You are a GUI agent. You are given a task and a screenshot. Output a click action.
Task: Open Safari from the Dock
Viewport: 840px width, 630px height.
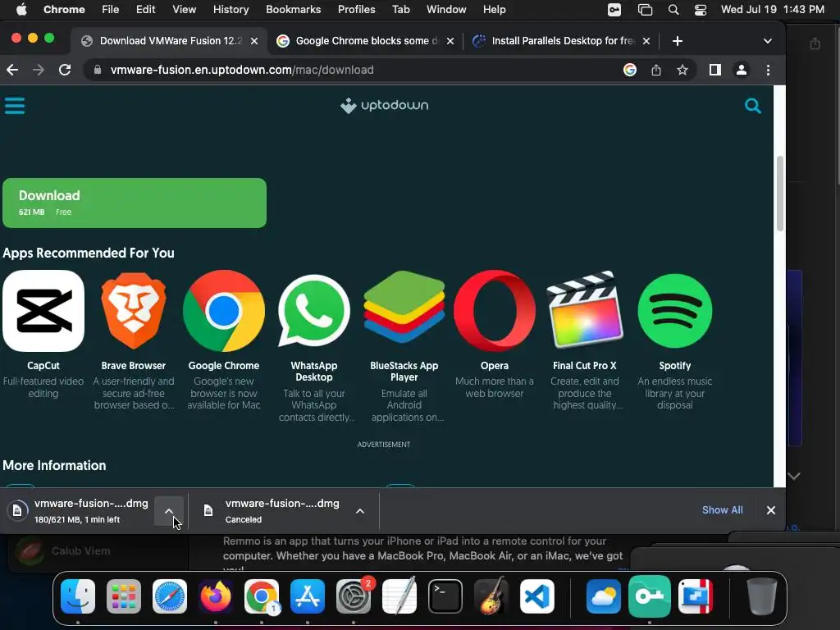click(x=170, y=596)
